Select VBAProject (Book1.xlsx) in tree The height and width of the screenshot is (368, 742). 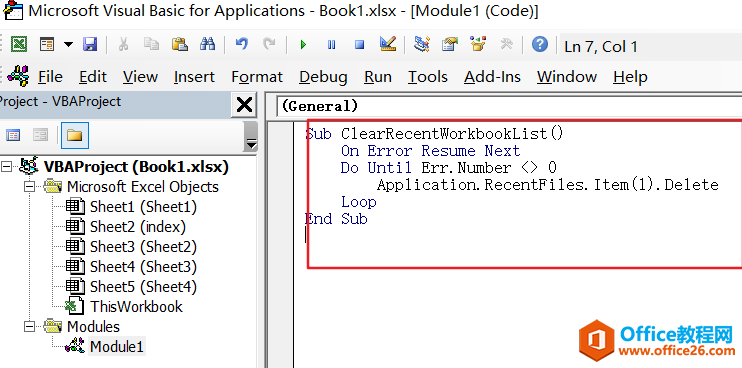click(136, 167)
